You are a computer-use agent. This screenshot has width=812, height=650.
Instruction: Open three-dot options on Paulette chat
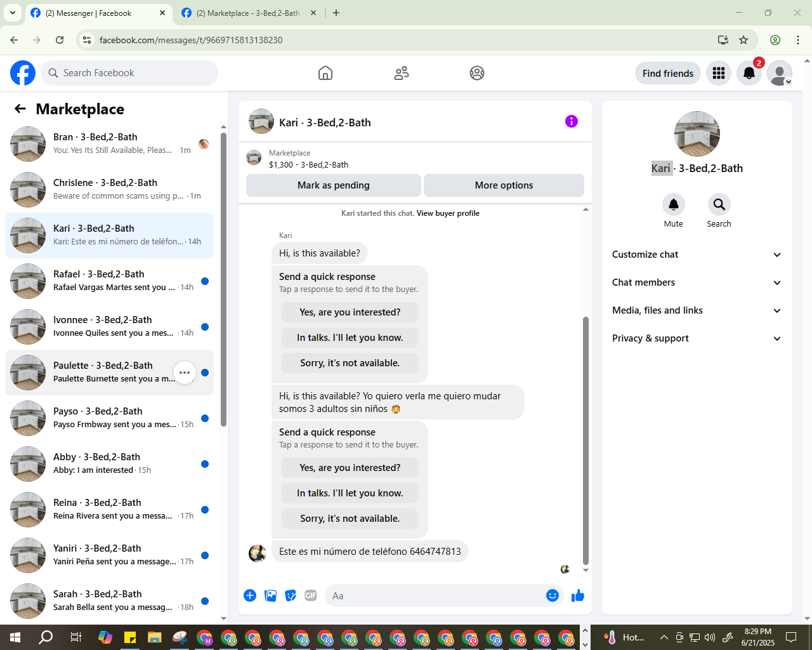click(185, 373)
